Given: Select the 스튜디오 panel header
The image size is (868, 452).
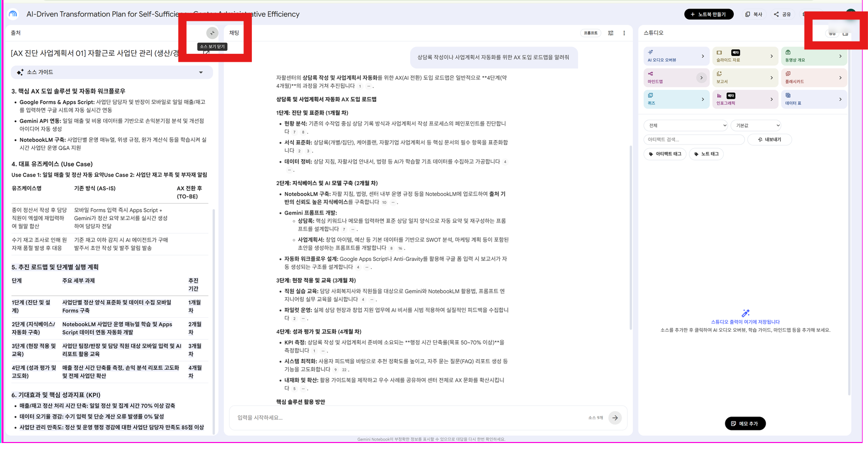Looking at the screenshot, I should [653, 33].
